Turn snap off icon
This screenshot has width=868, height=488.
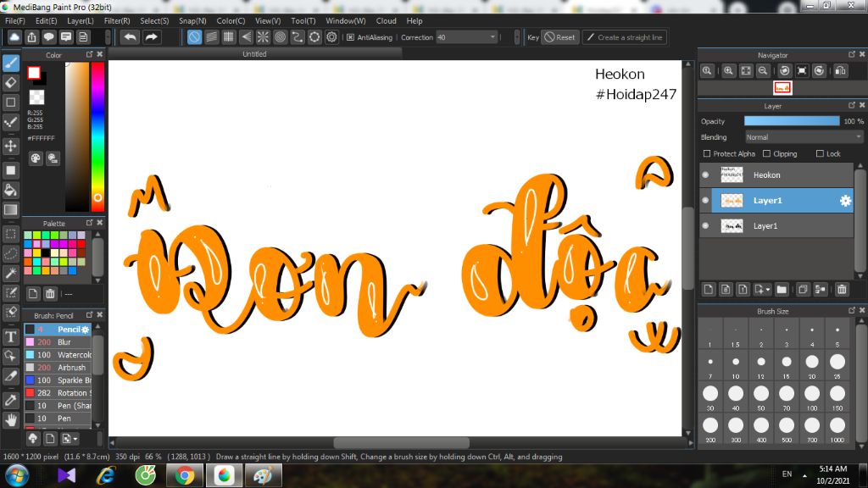click(x=194, y=37)
